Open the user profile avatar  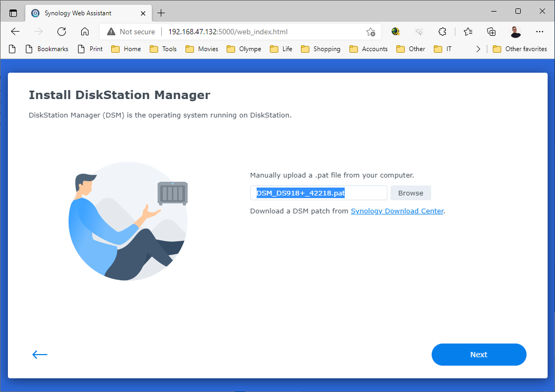click(515, 32)
